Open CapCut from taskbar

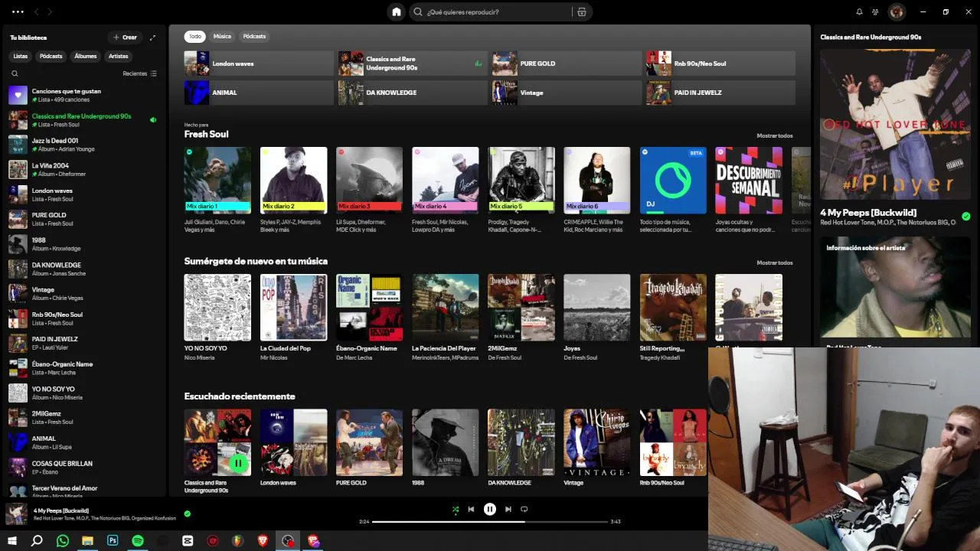coord(188,541)
